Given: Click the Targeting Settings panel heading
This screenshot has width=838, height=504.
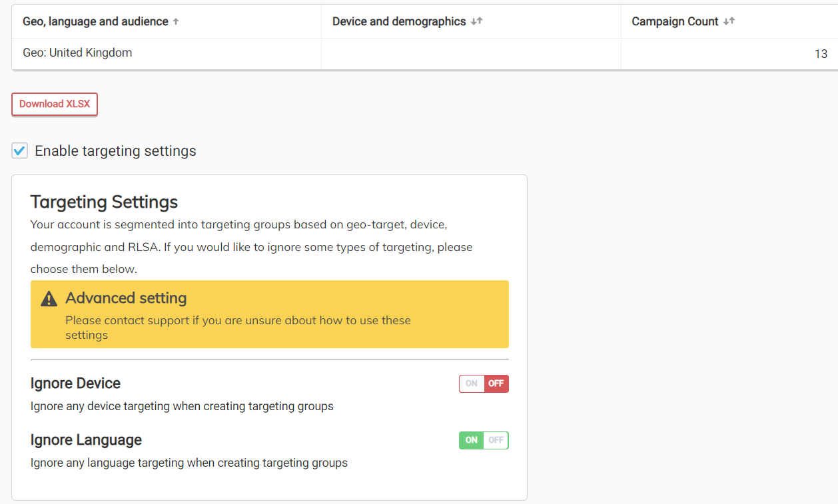Looking at the screenshot, I should tap(104, 202).
